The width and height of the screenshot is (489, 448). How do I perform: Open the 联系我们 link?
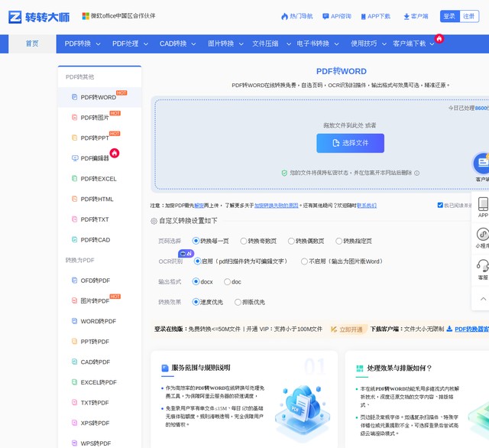click(367, 206)
